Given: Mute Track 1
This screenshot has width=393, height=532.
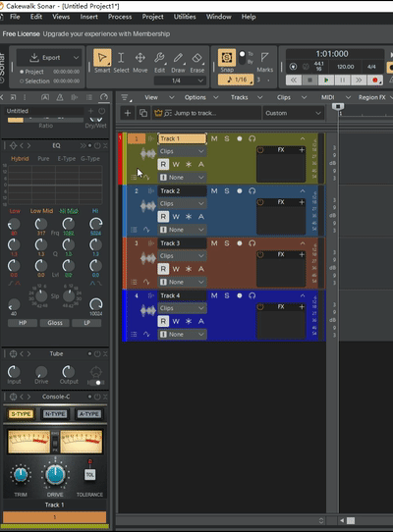Looking at the screenshot, I should 214,138.
